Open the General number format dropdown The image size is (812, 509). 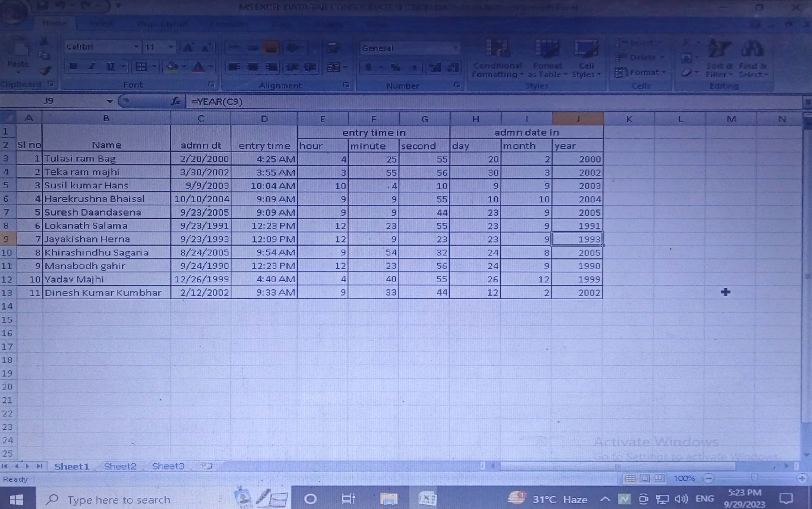click(x=456, y=48)
